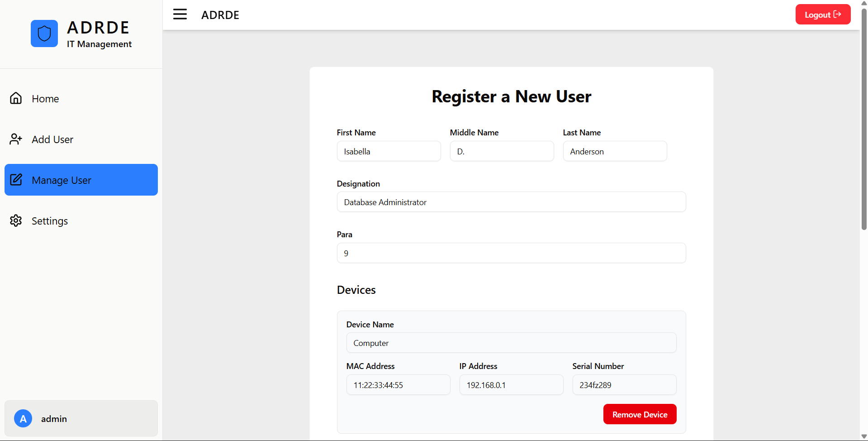
Task: Click the ADRDE shield logo icon
Action: (44, 34)
